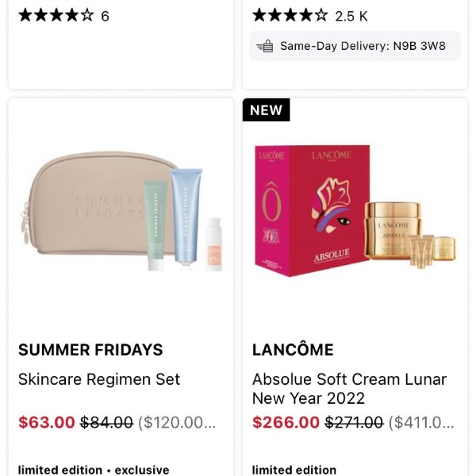Image resolution: width=476 pixels, height=476 pixels.
Task: Click the NEW badge on Lancôme product
Action: pyautogui.click(x=266, y=110)
